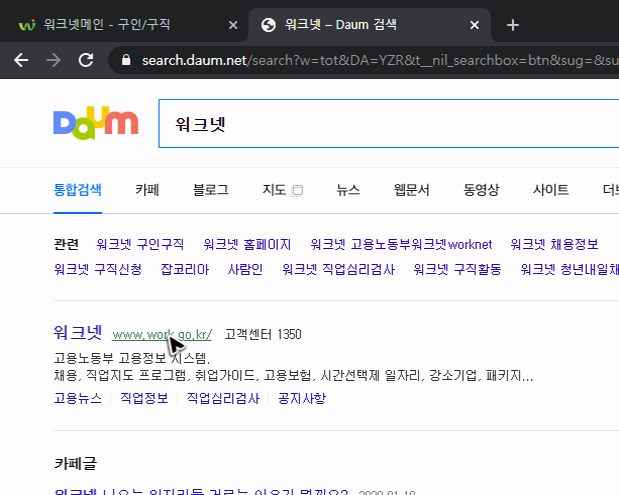
Task: Click related search 잡코리아
Action: click(x=184, y=269)
